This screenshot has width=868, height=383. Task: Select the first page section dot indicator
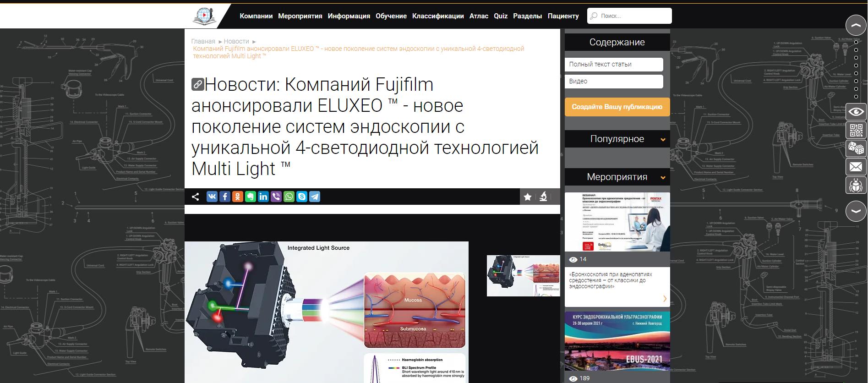tap(856, 42)
